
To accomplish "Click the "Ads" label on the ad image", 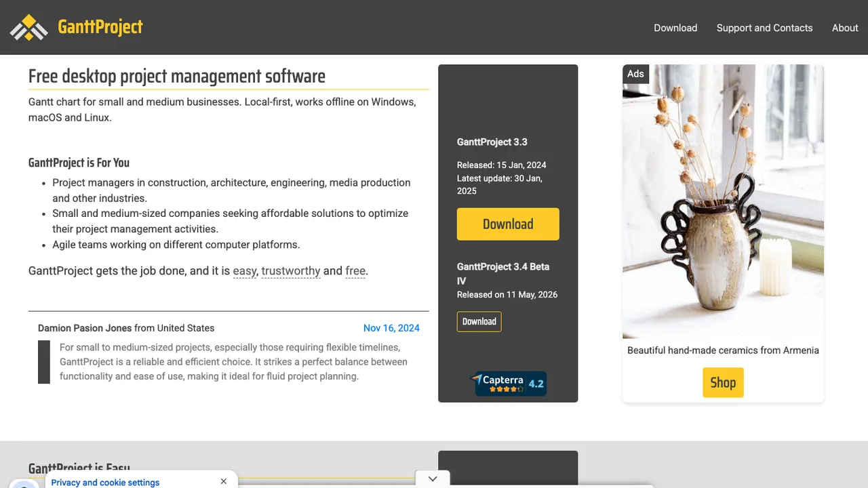I will pos(635,74).
